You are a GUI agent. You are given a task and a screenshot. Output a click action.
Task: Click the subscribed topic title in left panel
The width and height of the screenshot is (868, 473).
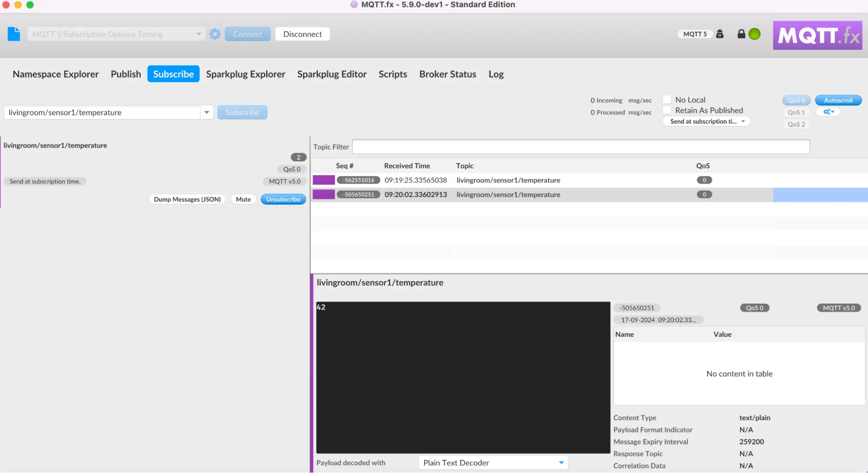click(55, 145)
